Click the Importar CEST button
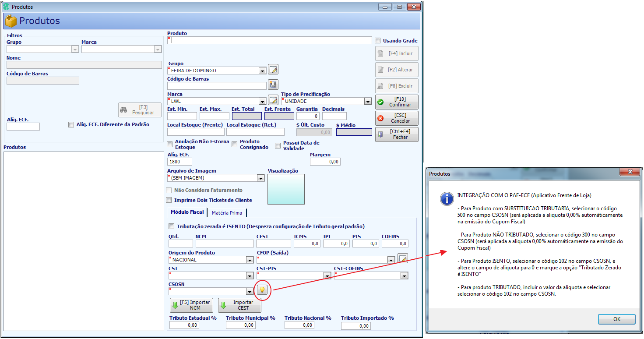Screen dimensions: 644x339 239,305
